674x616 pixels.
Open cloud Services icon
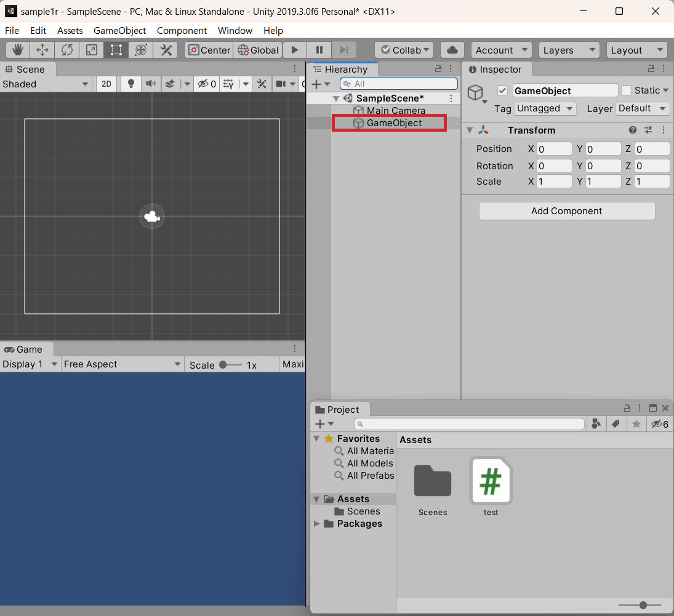[x=452, y=50]
